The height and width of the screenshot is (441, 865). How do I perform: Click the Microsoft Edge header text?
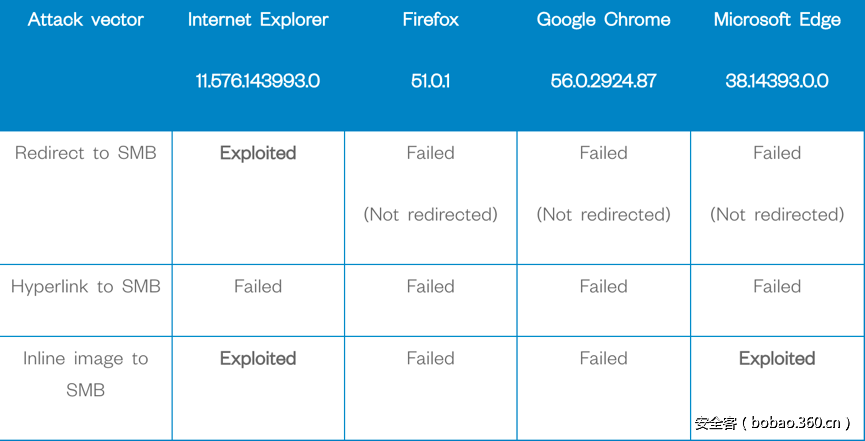[777, 20]
